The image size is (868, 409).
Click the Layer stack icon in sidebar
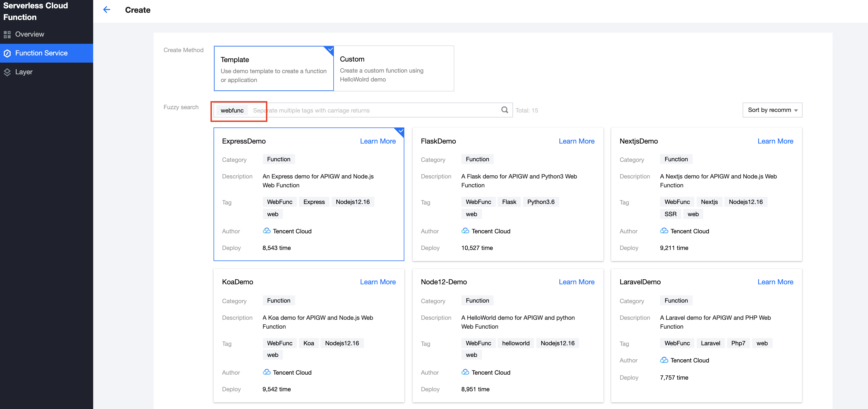(7, 72)
